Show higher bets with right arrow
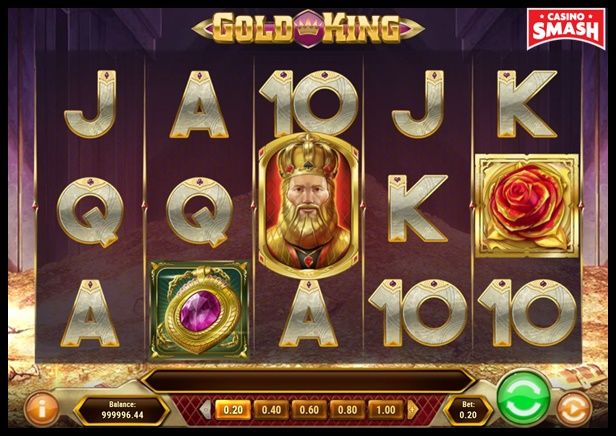Screen dimensions: 616x436 coord(412,410)
